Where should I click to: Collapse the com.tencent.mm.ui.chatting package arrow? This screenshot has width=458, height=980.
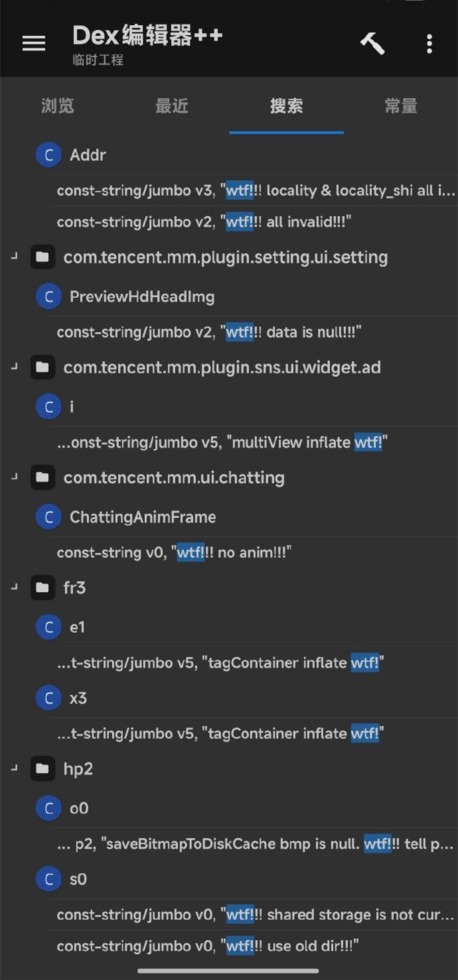15,477
